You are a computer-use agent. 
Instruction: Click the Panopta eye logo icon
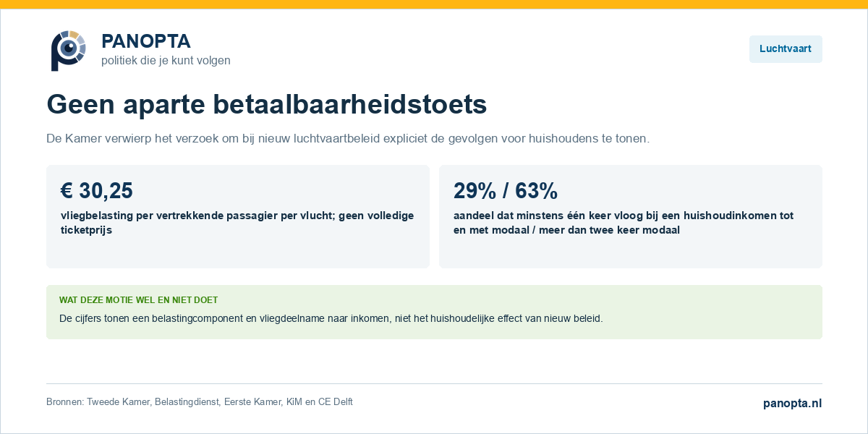tap(68, 50)
